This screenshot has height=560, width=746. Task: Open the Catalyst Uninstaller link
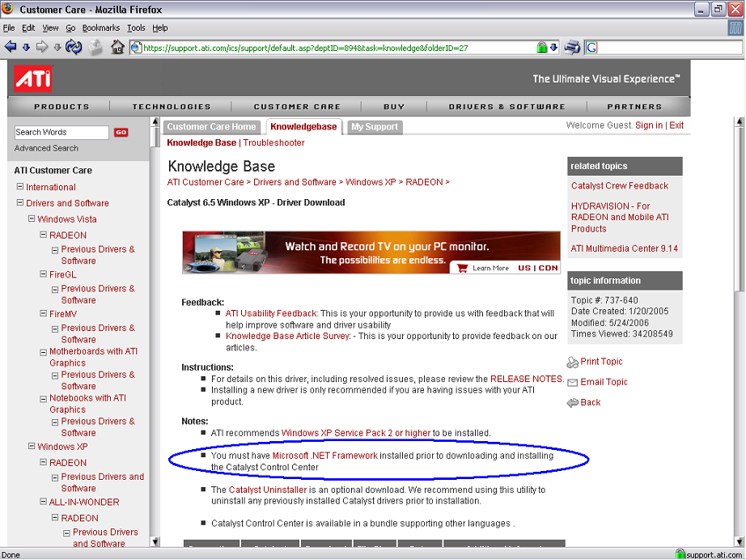pos(268,490)
